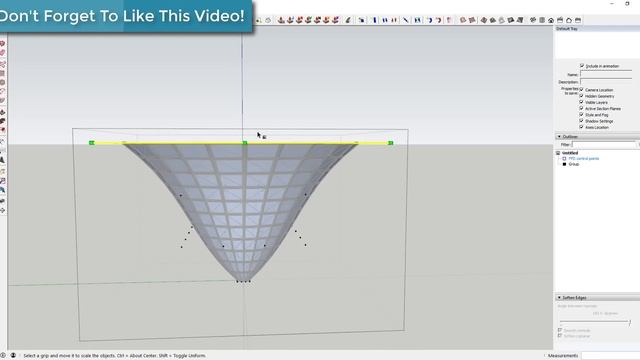
Task: Select Wireframe face style icon
Action: [484, 20]
